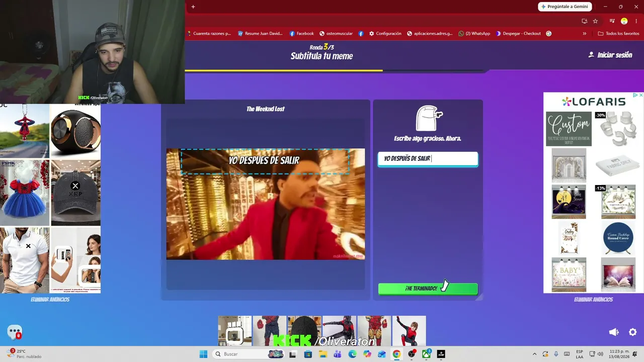Click the taskbar Buscar search box
The image size is (644, 362).
pos(249,354)
